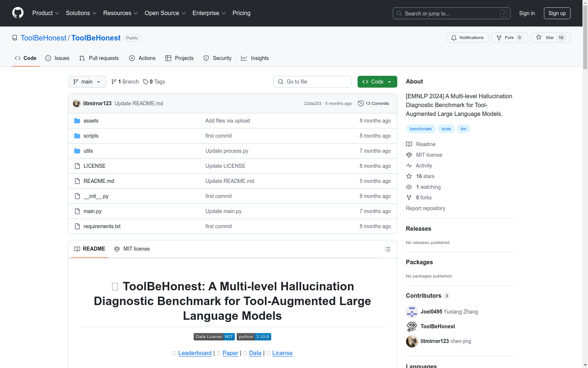Click the litmirror123 contributor avatar
Viewport: 588px width, 368px height.
[412, 341]
